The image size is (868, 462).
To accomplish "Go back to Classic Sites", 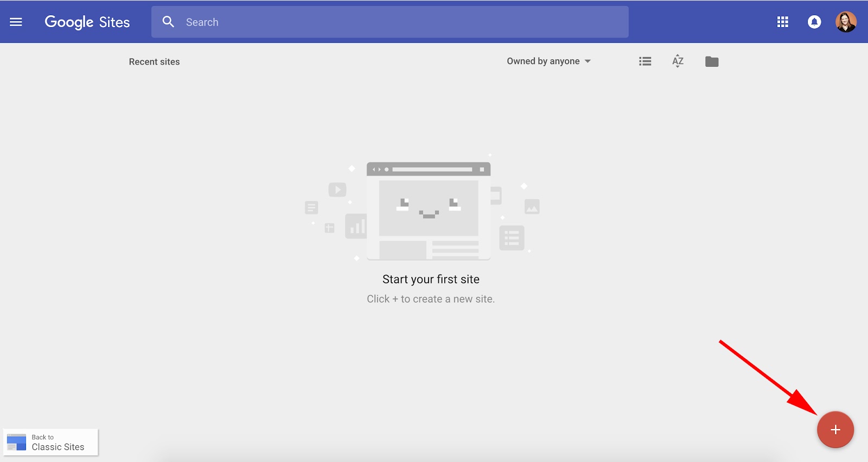I will pos(51,442).
